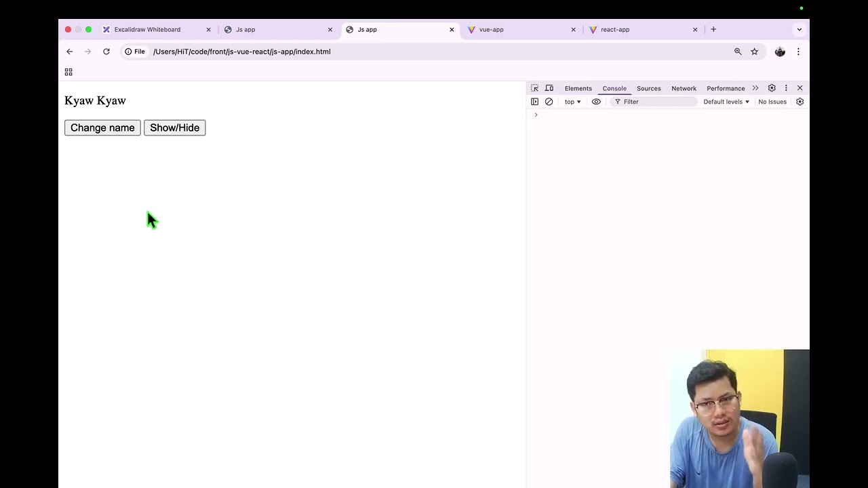
Task: Click the zoom magnifier icon in address bar
Action: click(x=738, y=52)
